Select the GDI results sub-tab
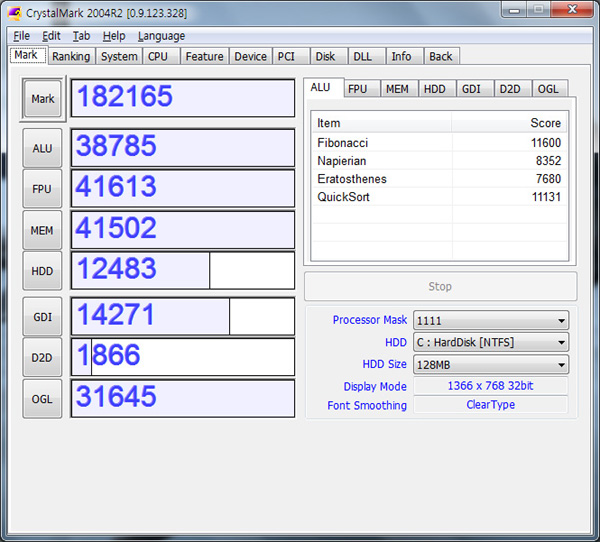This screenshot has width=600, height=542. point(475,89)
